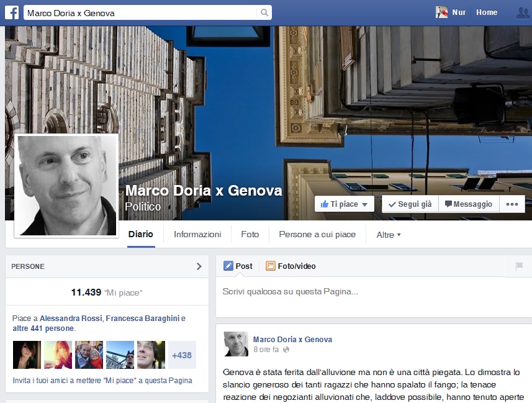Screen dimensions: 532x403
Task: Click the third friend thumbnail showing a couple
Action: click(89, 355)
